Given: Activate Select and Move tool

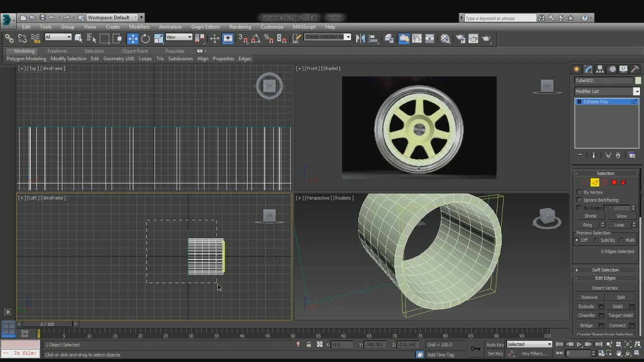Looking at the screenshot, I should pyautogui.click(x=133, y=38).
